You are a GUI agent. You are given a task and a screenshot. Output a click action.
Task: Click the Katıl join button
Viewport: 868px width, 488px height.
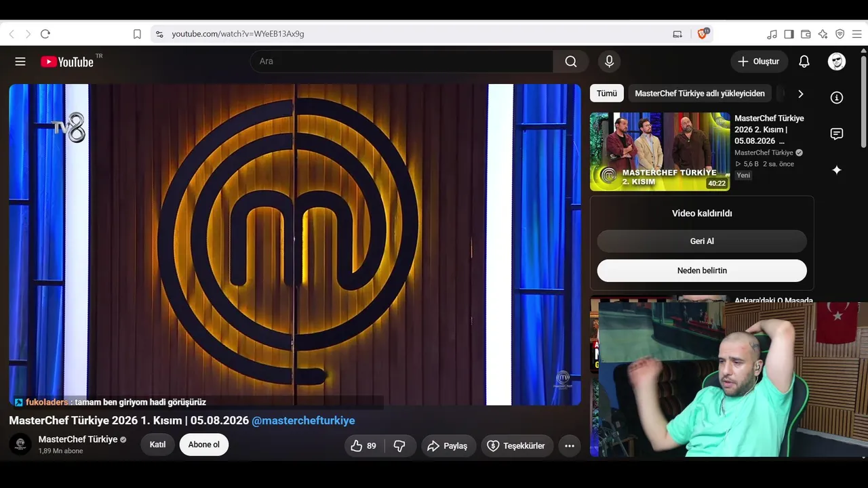point(157,445)
